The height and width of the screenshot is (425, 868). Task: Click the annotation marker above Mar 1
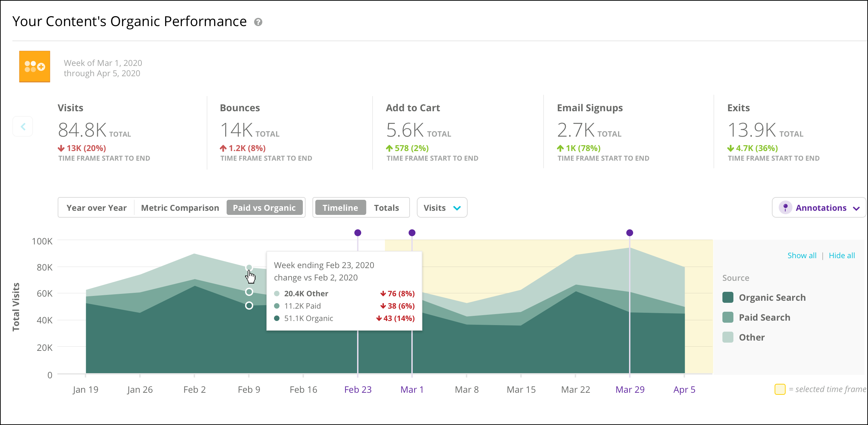(x=412, y=233)
